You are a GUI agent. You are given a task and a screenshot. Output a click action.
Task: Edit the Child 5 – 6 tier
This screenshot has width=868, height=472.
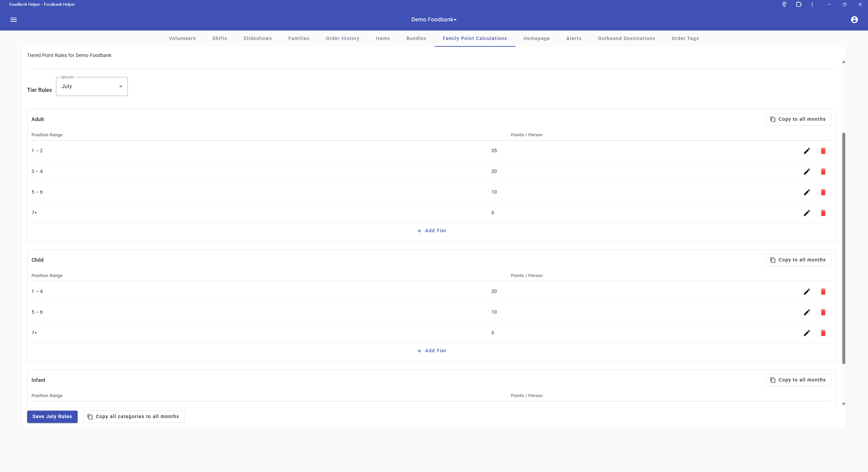tap(807, 312)
